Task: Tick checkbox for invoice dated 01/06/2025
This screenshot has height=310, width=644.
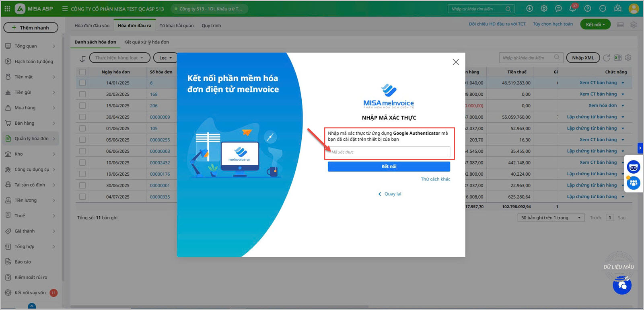Action: (82, 128)
